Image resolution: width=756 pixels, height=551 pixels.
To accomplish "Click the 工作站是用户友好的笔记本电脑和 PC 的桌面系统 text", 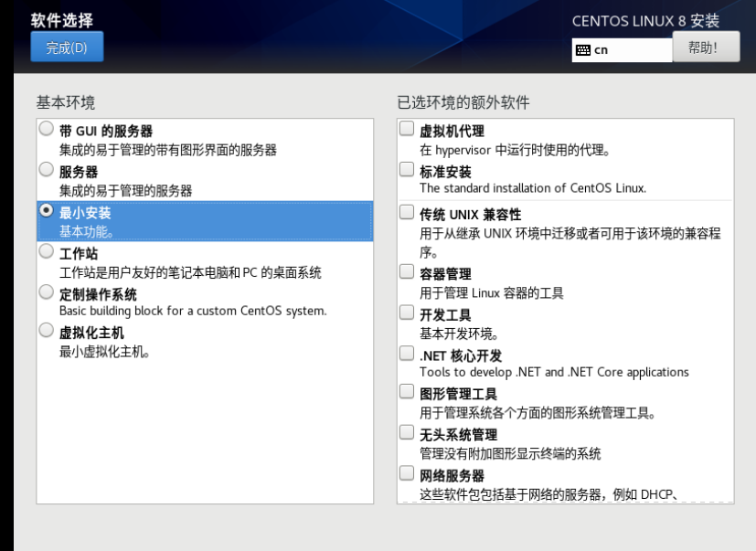I will tap(190, 273).
